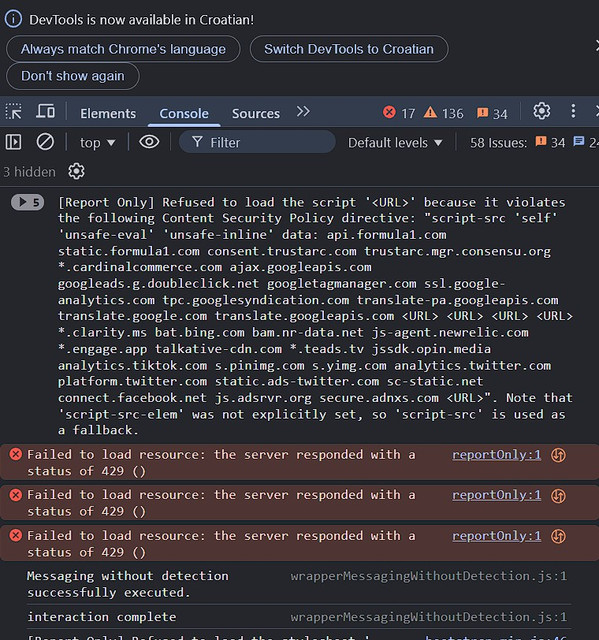Click the '[Report Only] Refused to load' message text
This screenshot has width=599, height=640.
click(x=315, y=316)
